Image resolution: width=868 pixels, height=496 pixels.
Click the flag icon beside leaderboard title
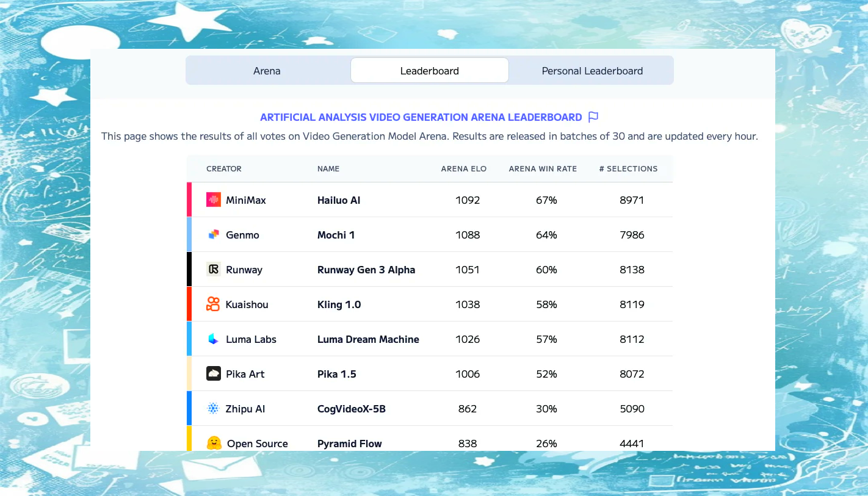click(x=593, y=117)
